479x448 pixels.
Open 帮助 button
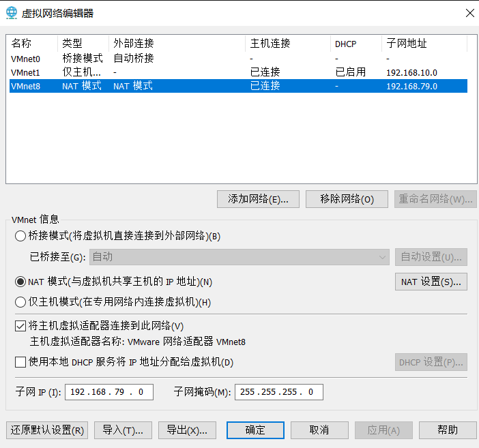(x=448, y=430)
